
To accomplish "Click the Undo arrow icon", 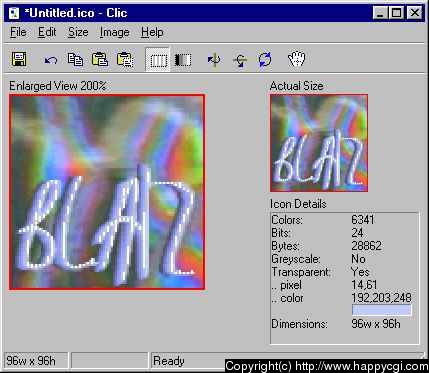I will tap(51, 60).
